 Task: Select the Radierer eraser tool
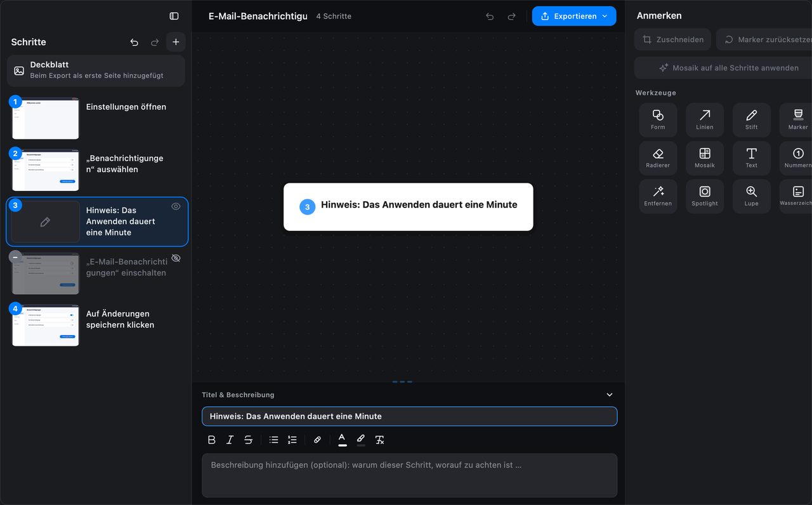(658, 158)
